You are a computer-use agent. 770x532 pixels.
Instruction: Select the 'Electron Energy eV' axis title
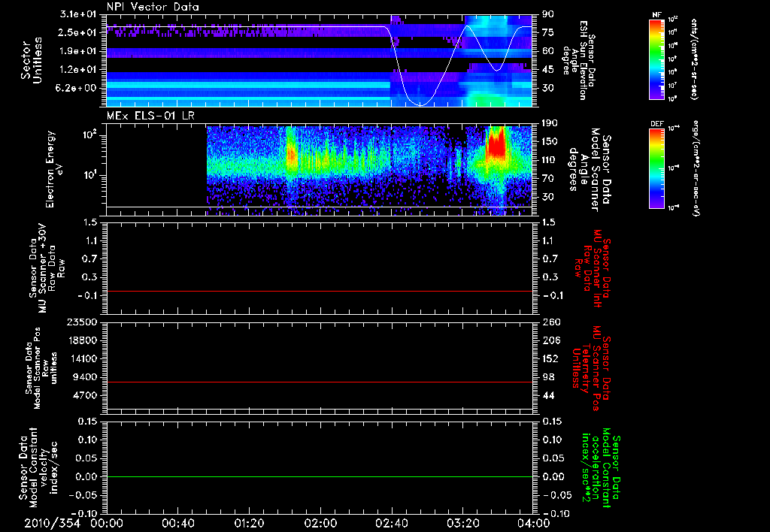point(53,169)
